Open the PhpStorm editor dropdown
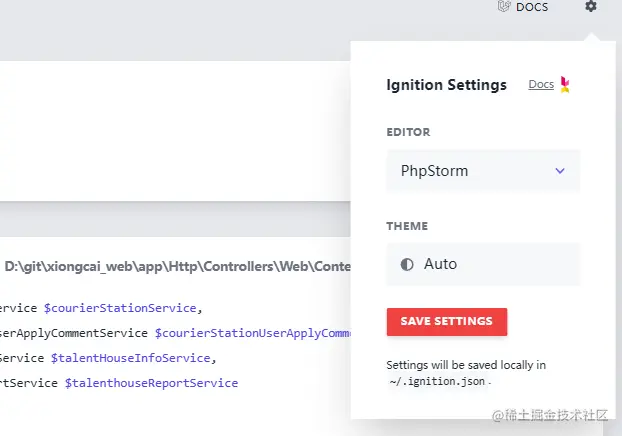The image size is (622, 436). point(484,171)
